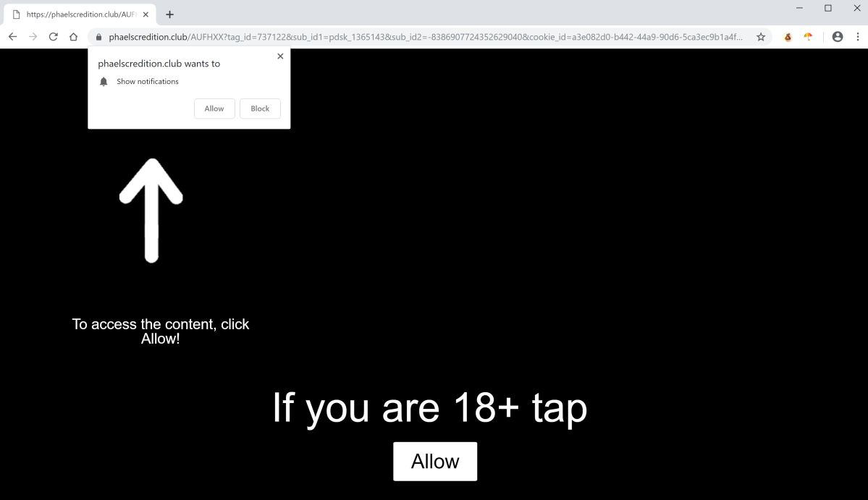Viewport: 868px width, 500px height.
Task: Maximize the browser window
Action: (x=828, y=8)
